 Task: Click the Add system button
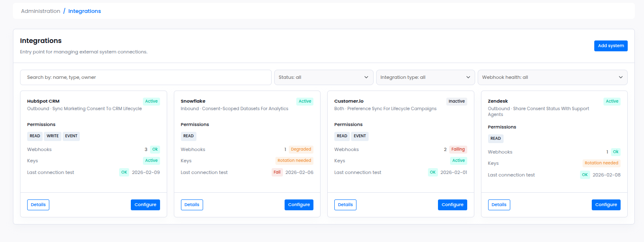611,45
